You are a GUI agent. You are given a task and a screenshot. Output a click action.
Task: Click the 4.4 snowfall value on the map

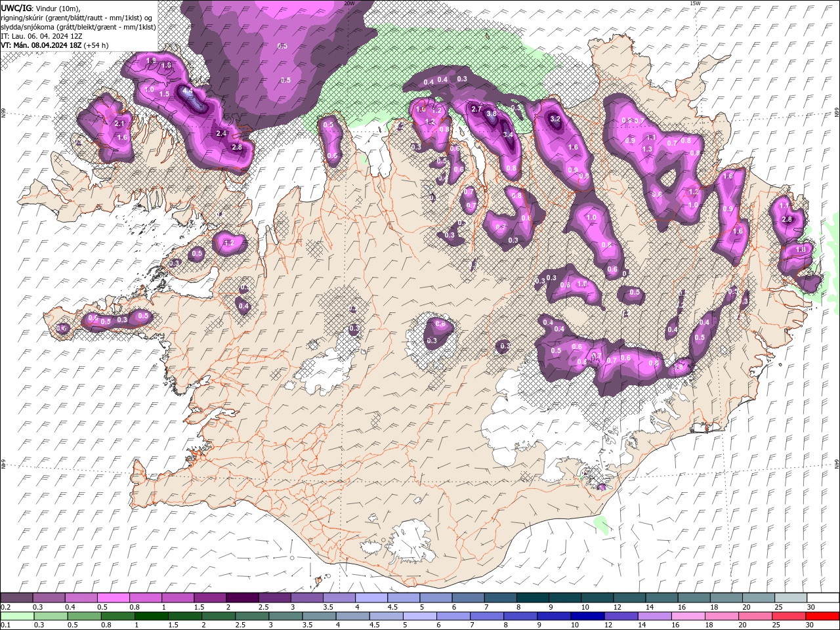pyautogui.click(x=187, y=92)
